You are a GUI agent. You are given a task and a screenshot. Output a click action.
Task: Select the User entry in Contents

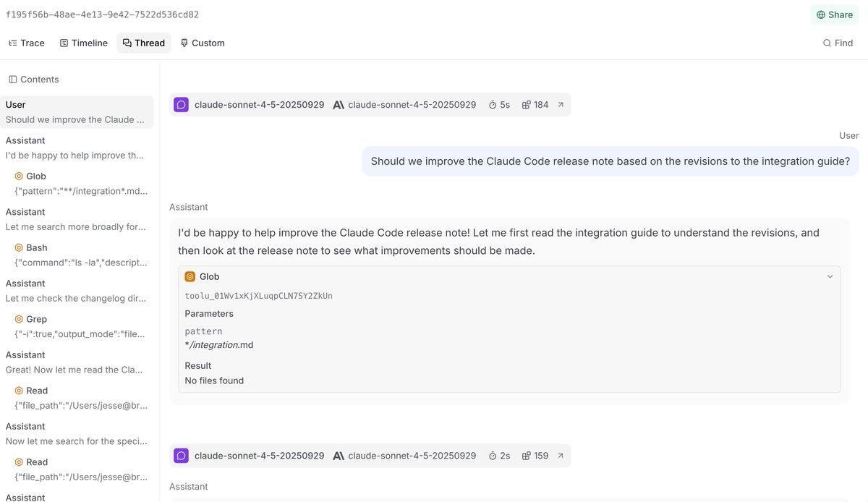tap(77, 112)
